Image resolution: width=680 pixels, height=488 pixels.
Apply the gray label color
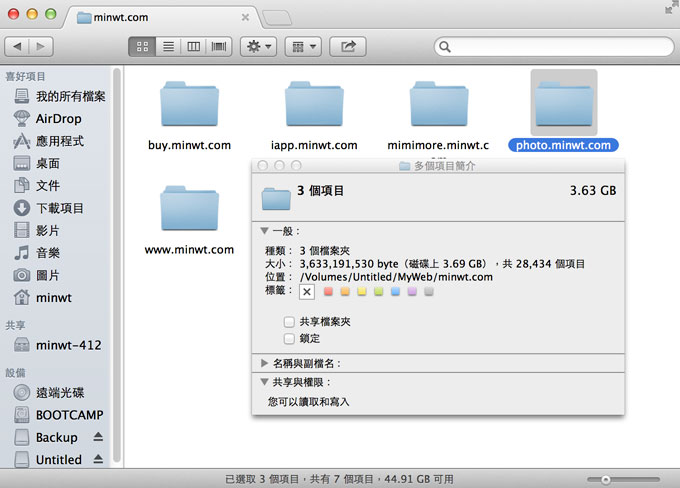click(x=429, y=291)
